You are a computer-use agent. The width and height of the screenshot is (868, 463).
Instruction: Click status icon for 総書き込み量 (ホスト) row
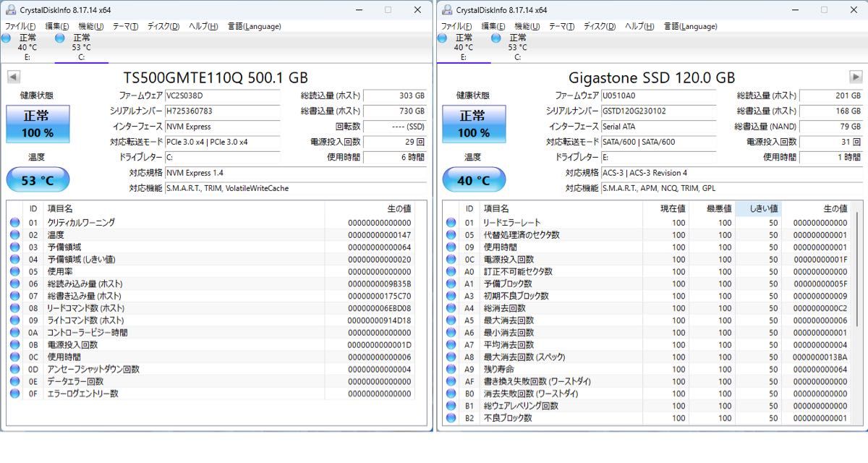(14, 297)
